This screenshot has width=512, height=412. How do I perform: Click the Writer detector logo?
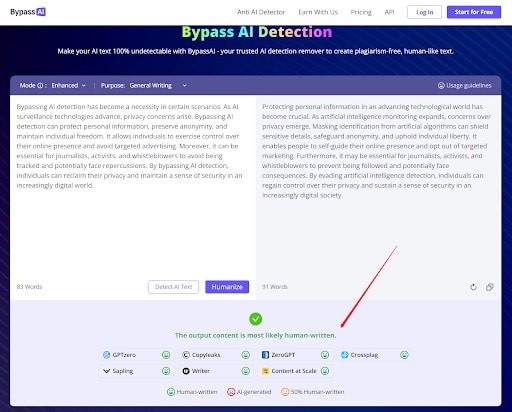click(186, 371)
